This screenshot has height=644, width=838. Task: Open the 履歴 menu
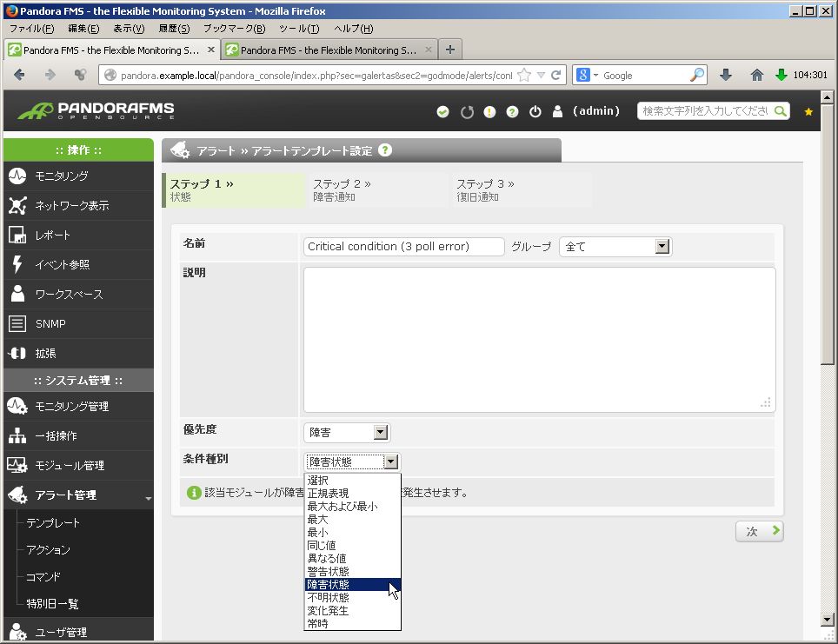(x=174, y=29)
